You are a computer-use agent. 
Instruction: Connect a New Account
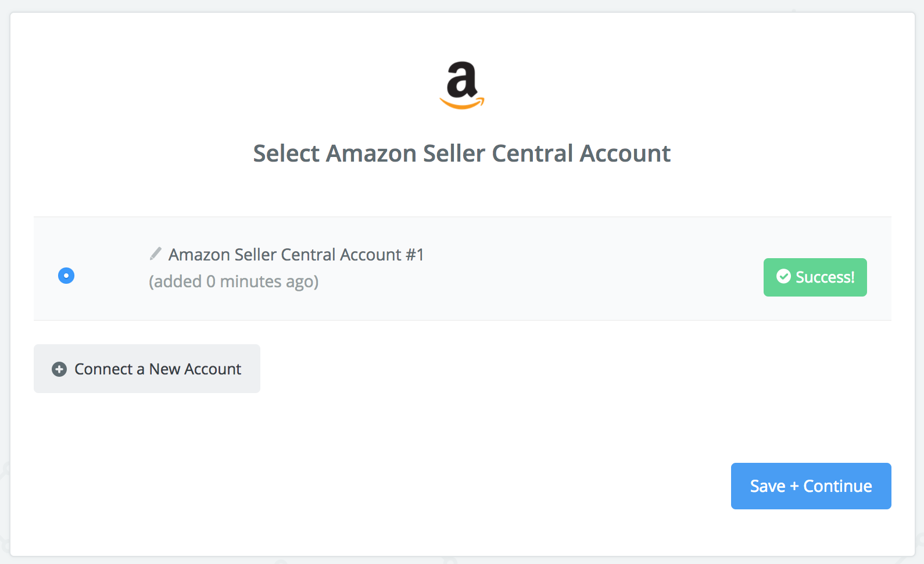[x=147, y=369]
